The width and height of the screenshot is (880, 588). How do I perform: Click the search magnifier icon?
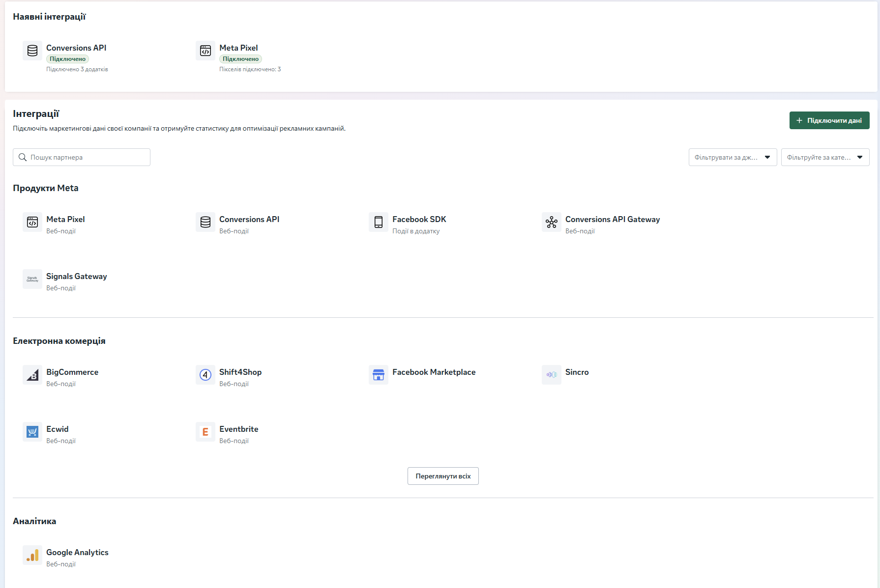point(23,157)
